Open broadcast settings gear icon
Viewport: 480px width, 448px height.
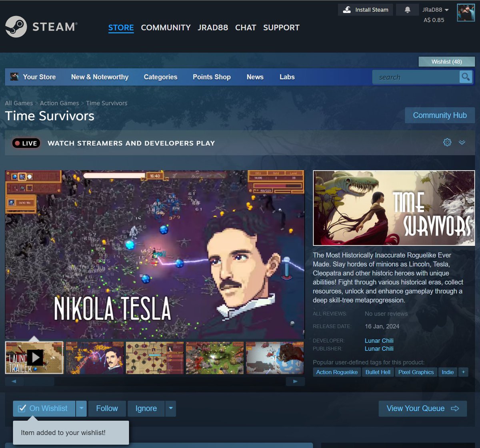click(447, 142)
